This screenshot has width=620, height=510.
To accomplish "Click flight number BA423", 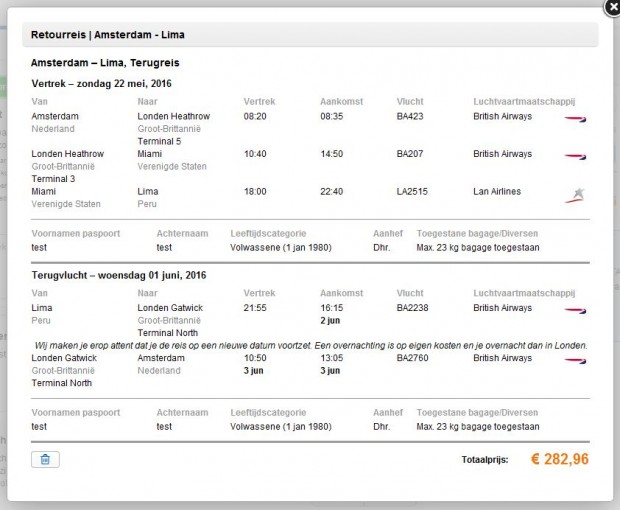I will click(x=410, y=116).
